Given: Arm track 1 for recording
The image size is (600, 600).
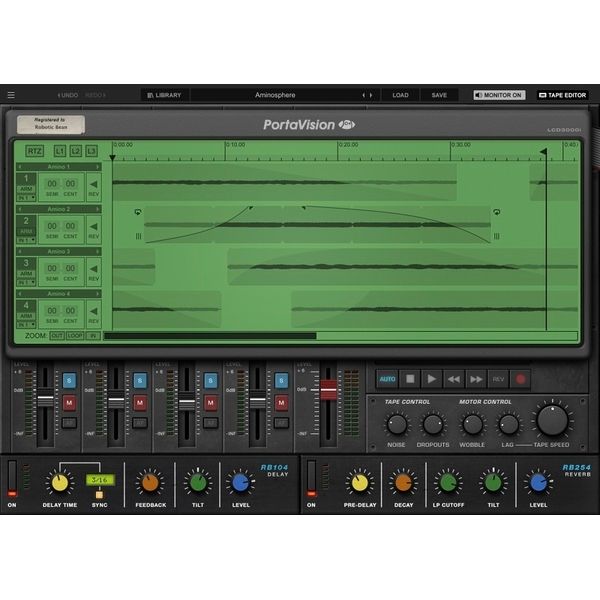Looking at the screenshot, I should [x=26, y=189].
